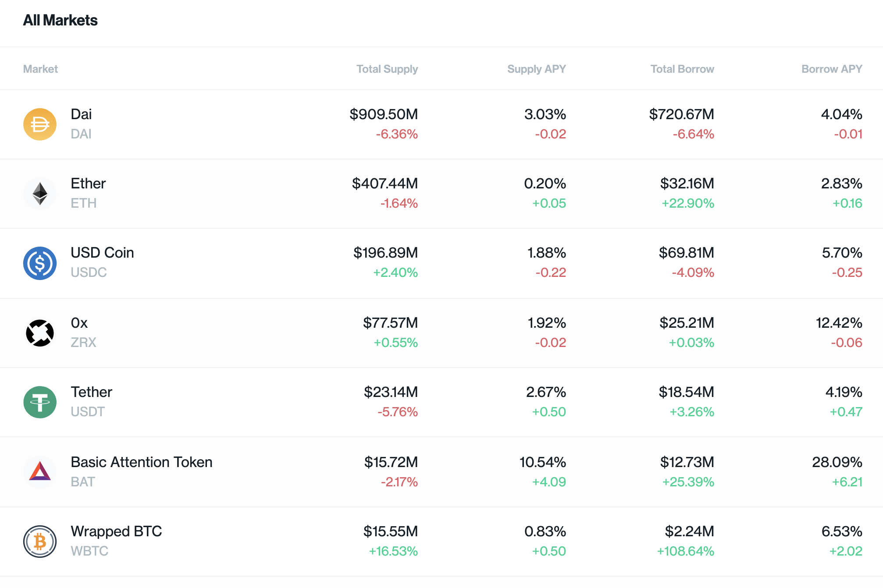Select the ETH ticker label

[83, 203]
